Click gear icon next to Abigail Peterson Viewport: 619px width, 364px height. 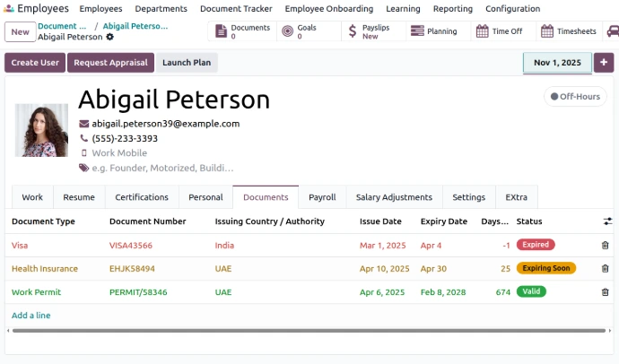[x=110, y=38]
